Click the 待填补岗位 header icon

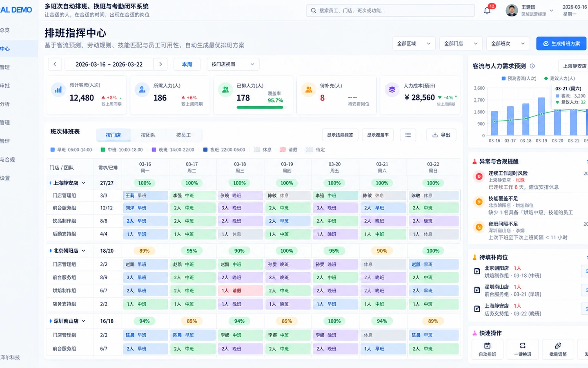[474, 257]
